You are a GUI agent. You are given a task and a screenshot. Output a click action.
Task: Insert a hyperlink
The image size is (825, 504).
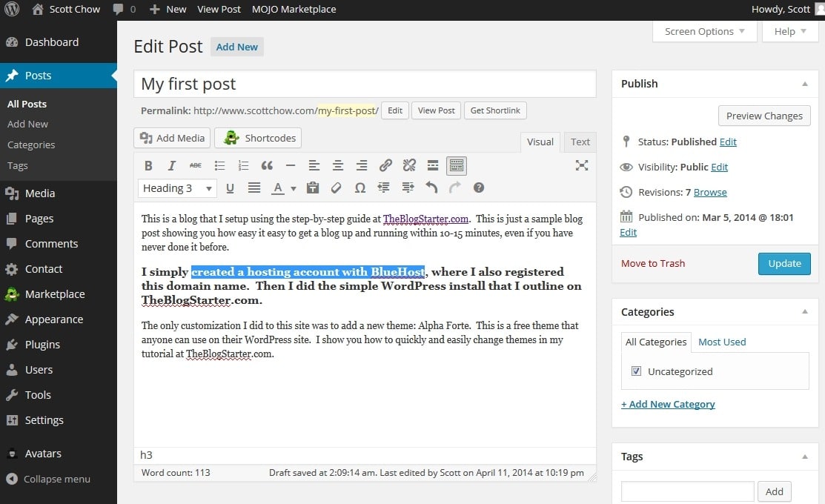(385, 165)
